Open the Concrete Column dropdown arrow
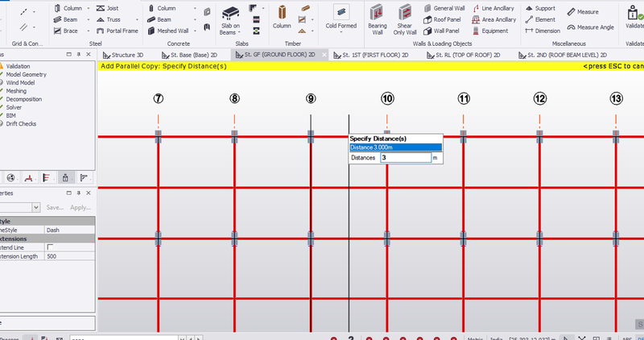Viewport: 644px width, 340px height. click(195, 8)
